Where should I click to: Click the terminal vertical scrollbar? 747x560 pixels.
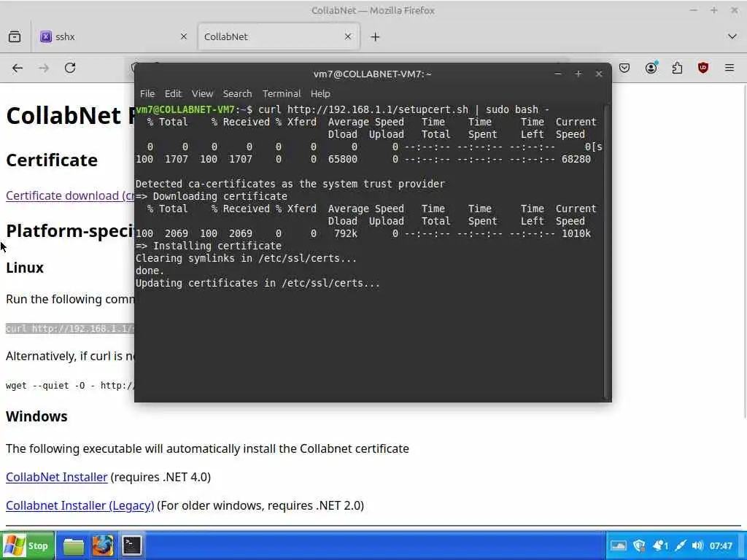click(x=606, y=252)
